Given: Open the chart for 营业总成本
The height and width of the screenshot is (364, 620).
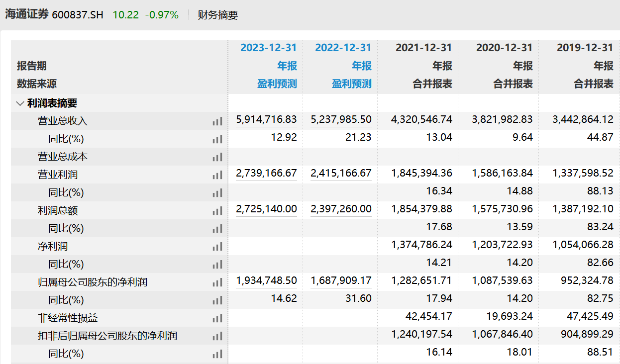Looking at the screenshot, I should coord(217,157).
